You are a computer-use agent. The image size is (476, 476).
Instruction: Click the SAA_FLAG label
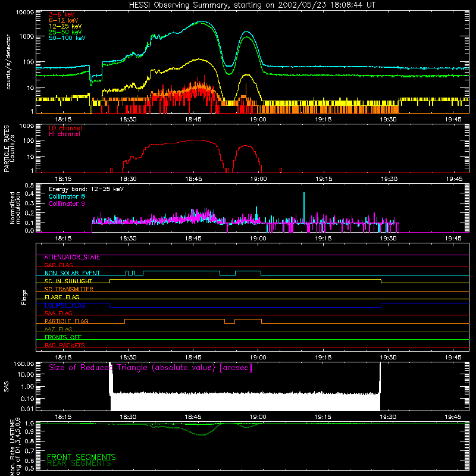coord(58,313)
